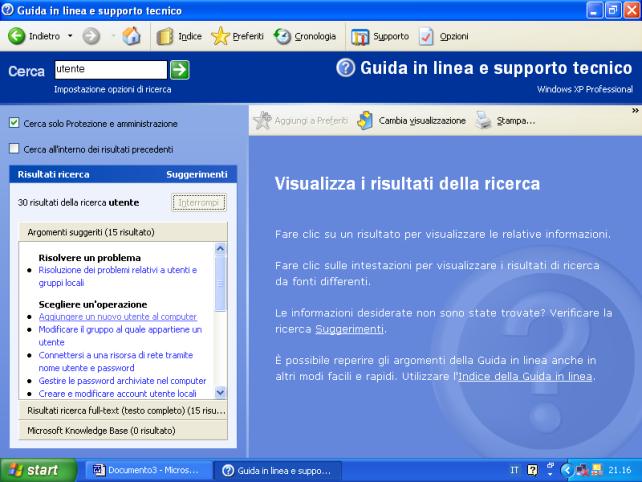Click 'Guida in linea e suppo...' taskbar button
The image size is (642, 482).
pos(278,471)
